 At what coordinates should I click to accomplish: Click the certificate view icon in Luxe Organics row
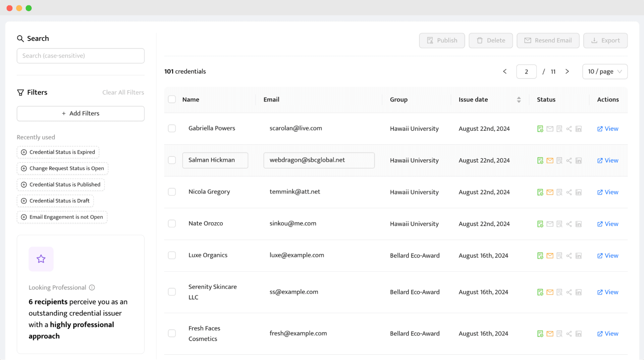point(559,256)
